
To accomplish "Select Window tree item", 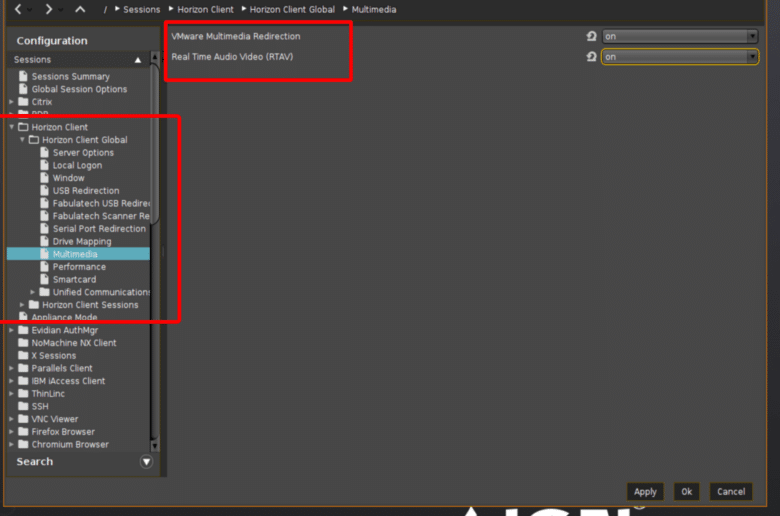I will coord(68,178).
